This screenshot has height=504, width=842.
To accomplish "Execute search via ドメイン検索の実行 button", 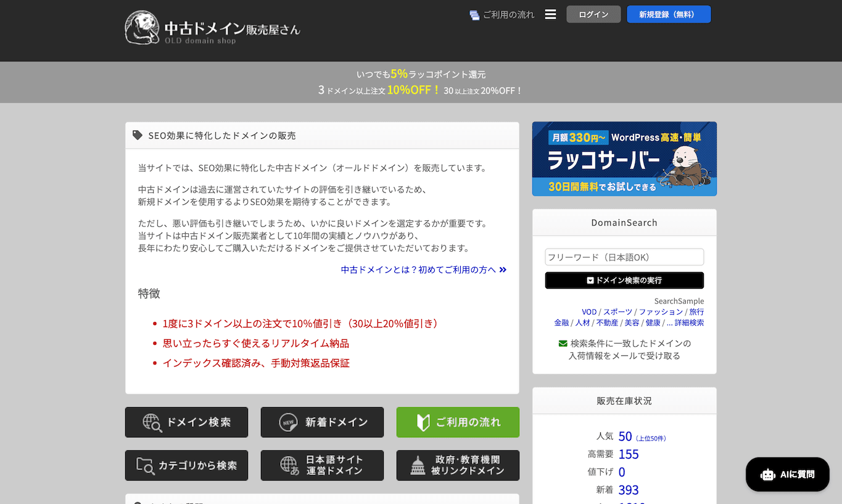I will [624, 280].
